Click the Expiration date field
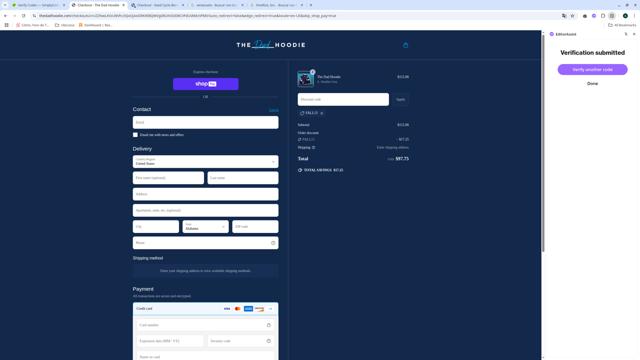This screenshot has height=360, width=640. [x=170, y=341]
